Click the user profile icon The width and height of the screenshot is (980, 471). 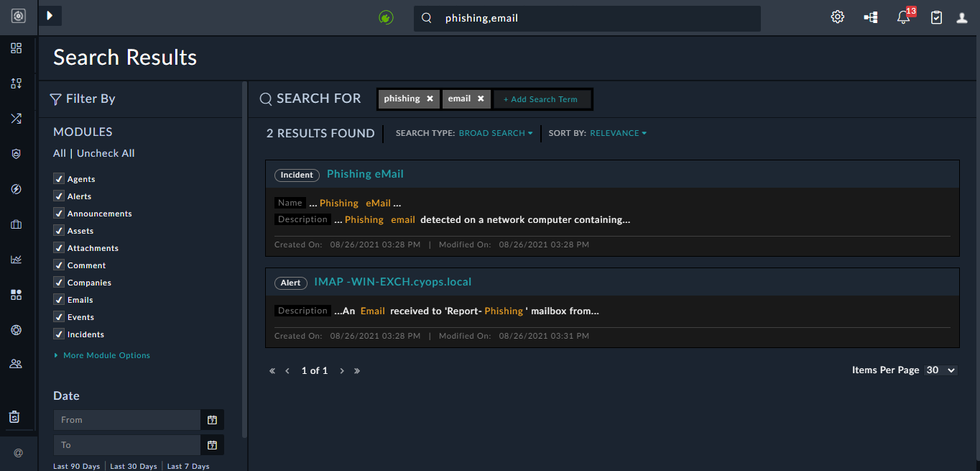(961, 17)
